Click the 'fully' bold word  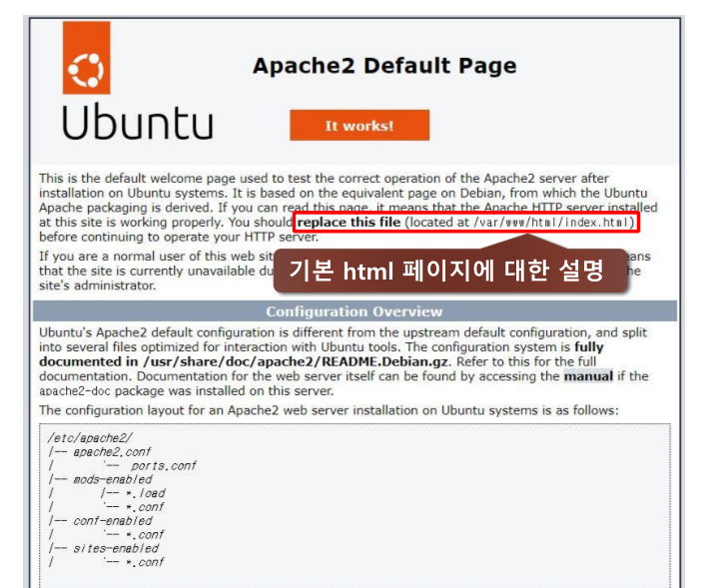click(x=589, y=347)
